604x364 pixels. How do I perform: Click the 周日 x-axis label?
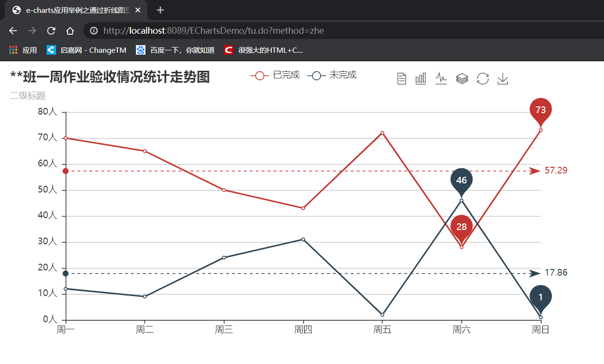(541, 330)
